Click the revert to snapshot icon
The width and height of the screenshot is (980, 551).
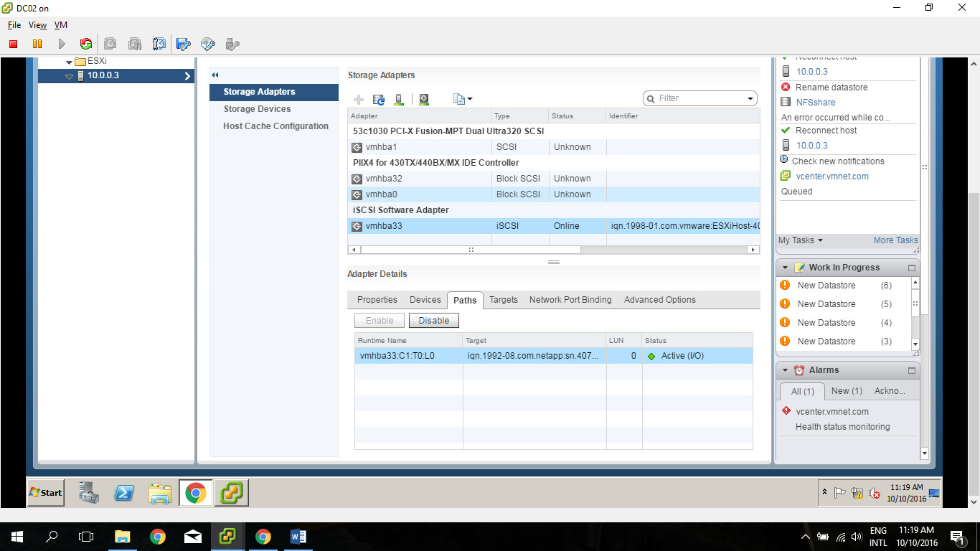[135, 44]
